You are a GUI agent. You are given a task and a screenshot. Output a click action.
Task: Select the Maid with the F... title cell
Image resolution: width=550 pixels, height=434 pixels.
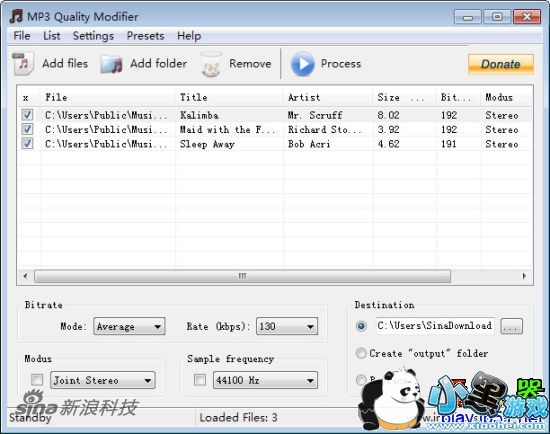[227, 129]
